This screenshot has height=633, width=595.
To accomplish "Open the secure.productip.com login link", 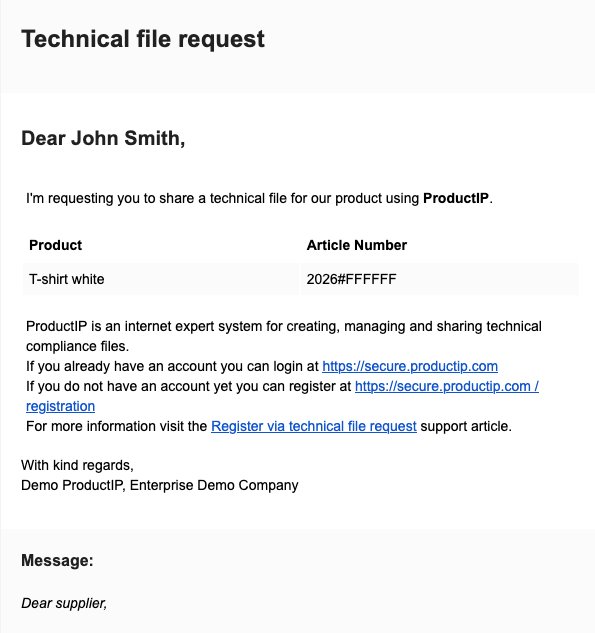I will coord(410,366).
